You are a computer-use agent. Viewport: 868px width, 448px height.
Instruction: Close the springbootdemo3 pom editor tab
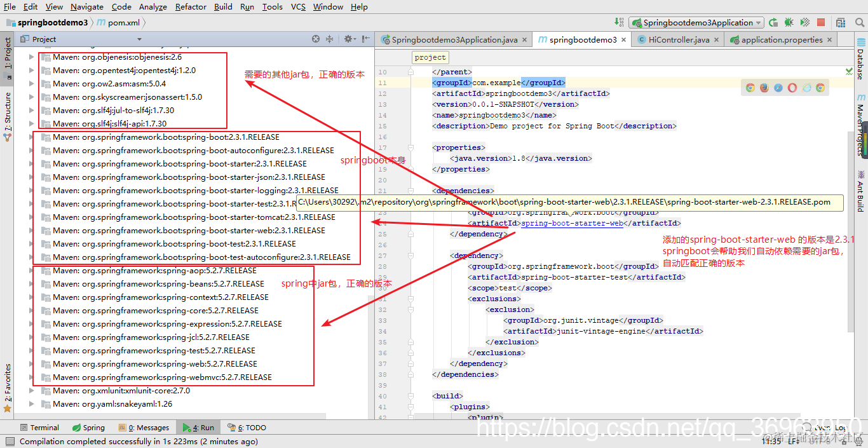[623, 39]
